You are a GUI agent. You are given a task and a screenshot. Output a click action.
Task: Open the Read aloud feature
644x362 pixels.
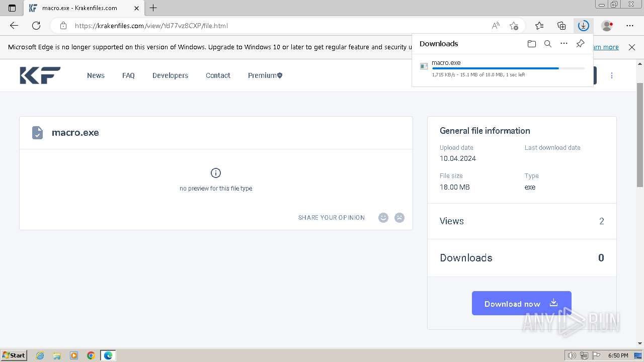pyautogui.click(x=496, y=26)
